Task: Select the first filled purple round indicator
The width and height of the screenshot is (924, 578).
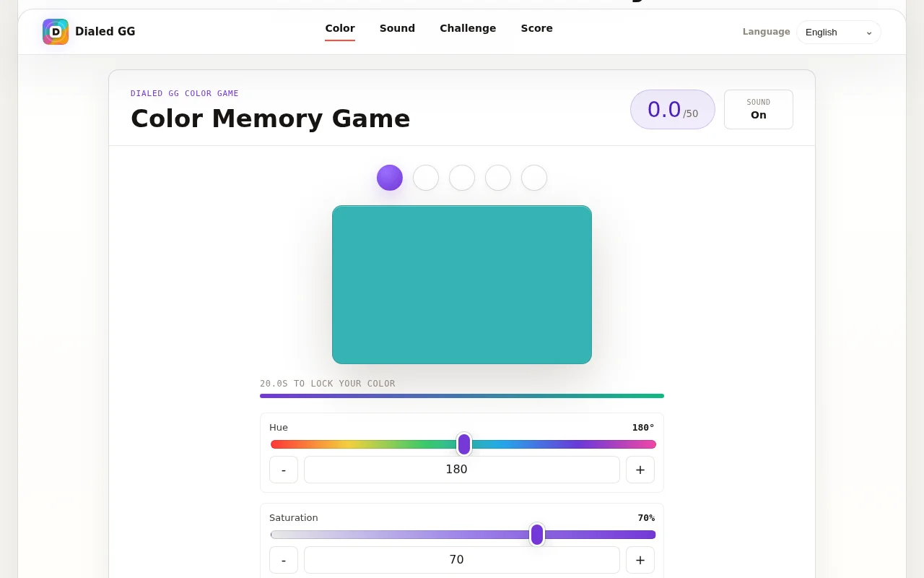Action: (390, 178)
